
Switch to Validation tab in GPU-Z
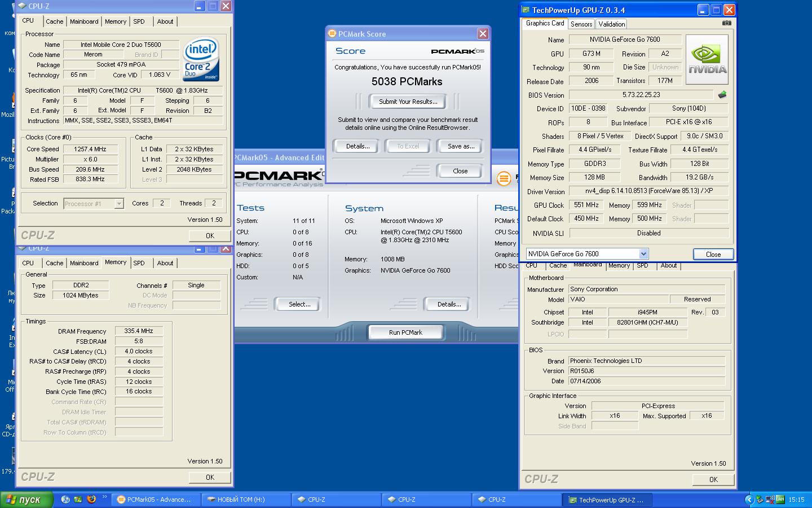(x=611, y=24)
